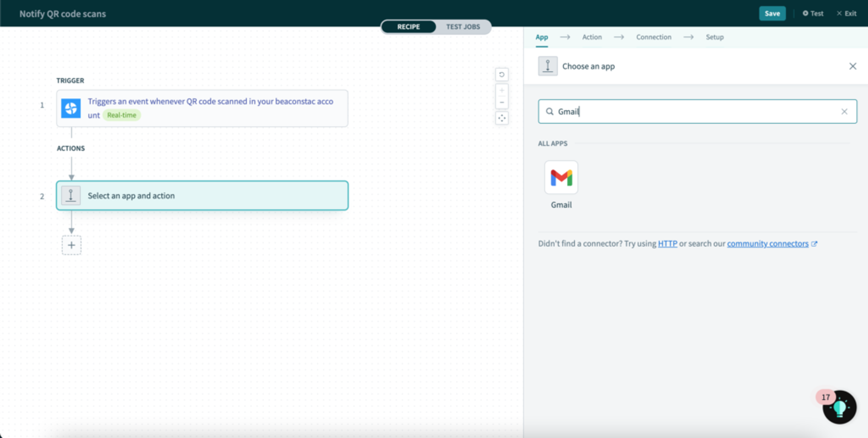The height and width of the screenshot is (438, 868).
Task: Open the lightbulb help widget
Action: click(839, 407)
